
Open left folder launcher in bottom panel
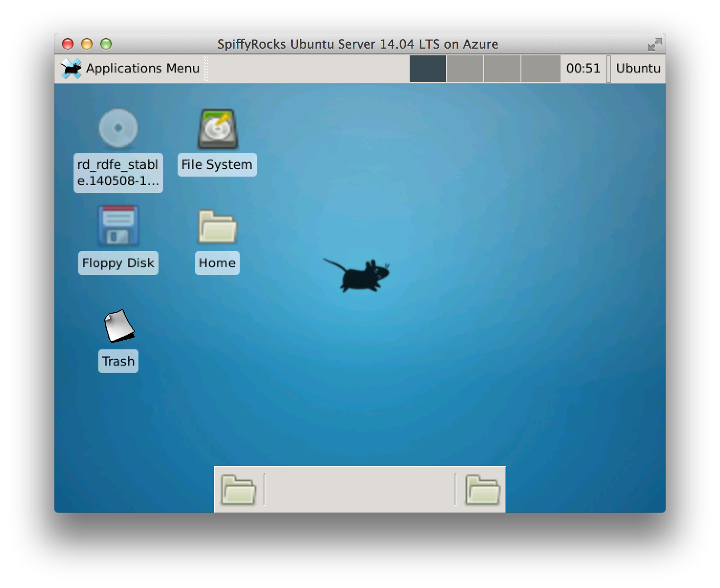pos(239,490)
